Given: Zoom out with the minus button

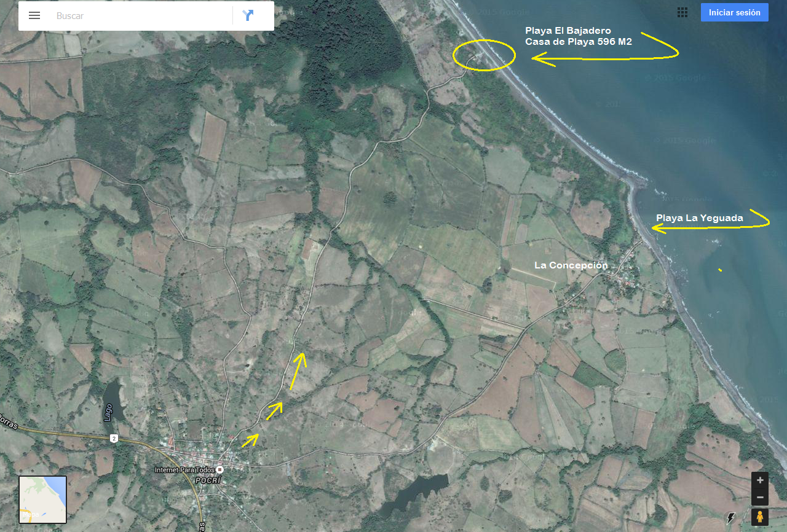Looking at the screenshot, I should [760, 497].
